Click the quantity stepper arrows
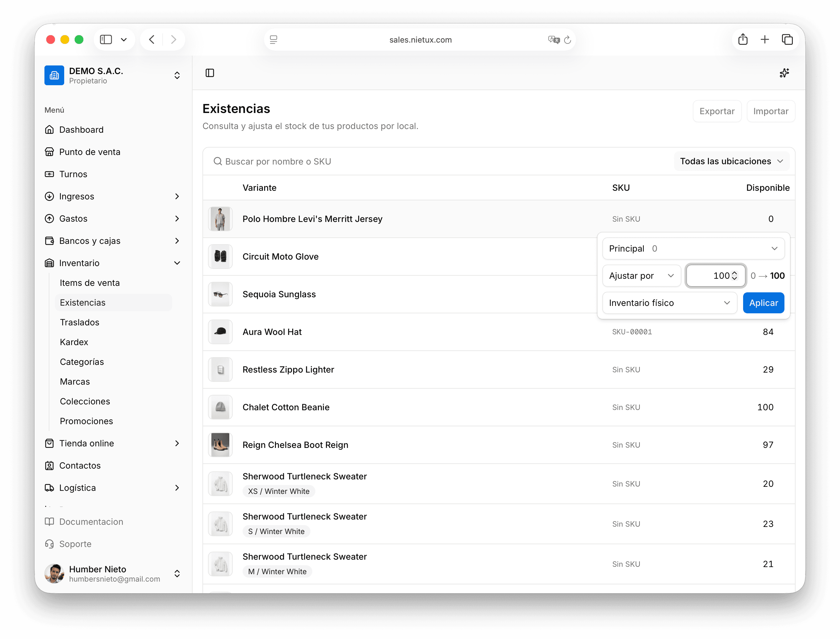 click(x=734, y=275)
